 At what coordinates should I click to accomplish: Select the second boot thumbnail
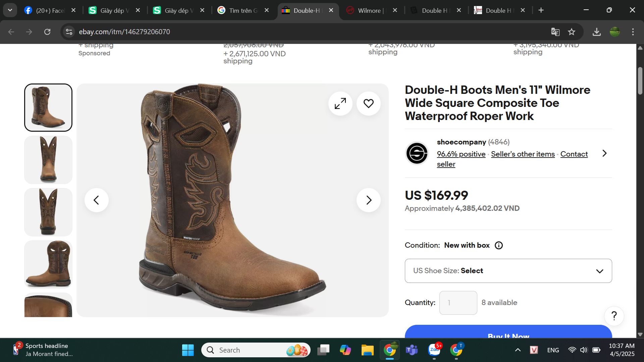48,160
